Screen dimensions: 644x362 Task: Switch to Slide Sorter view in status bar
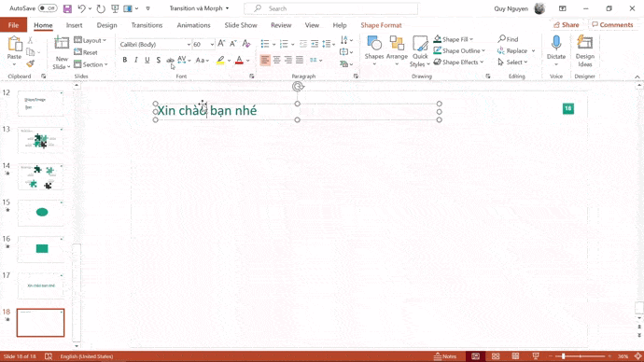[x=496, y=356]
